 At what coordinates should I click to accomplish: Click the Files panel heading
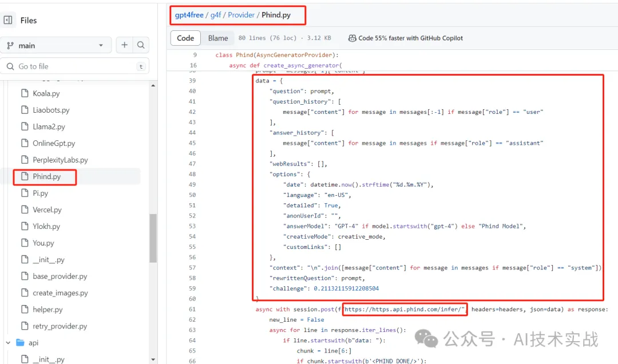point(29,21)
